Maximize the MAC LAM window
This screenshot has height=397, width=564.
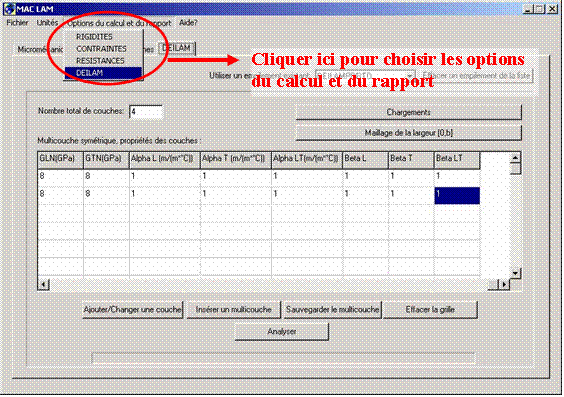pos(540,9)
